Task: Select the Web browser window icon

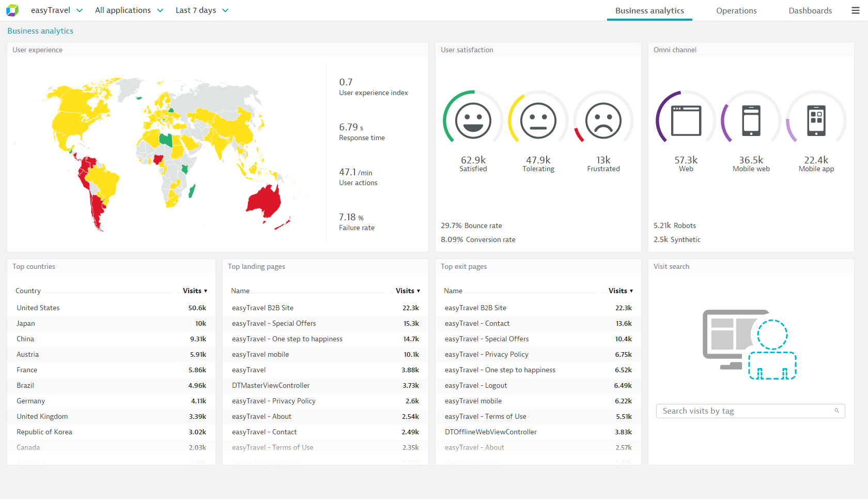Action: 686,120
